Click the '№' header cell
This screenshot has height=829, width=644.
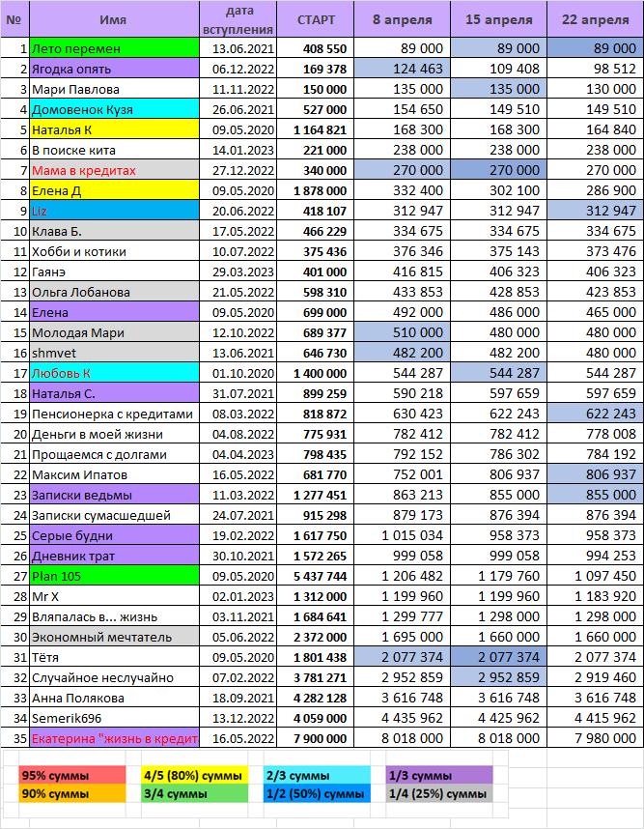14,19
